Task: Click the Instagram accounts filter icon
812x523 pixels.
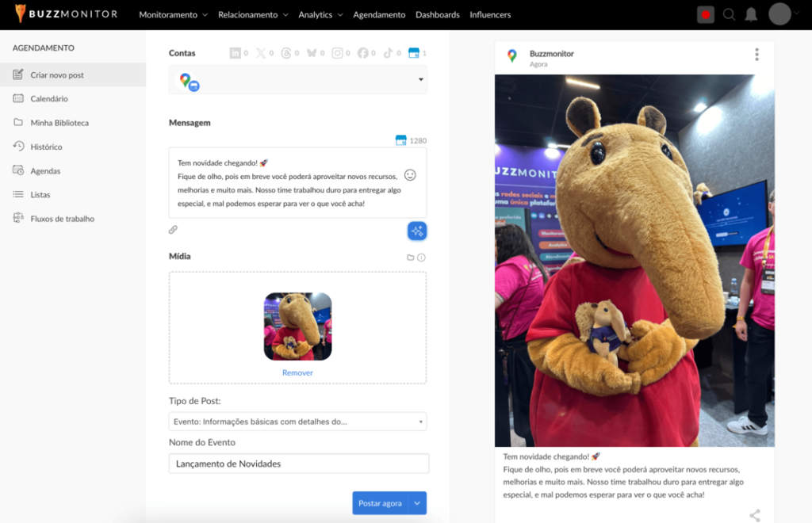Action: (x=337, y=53)
